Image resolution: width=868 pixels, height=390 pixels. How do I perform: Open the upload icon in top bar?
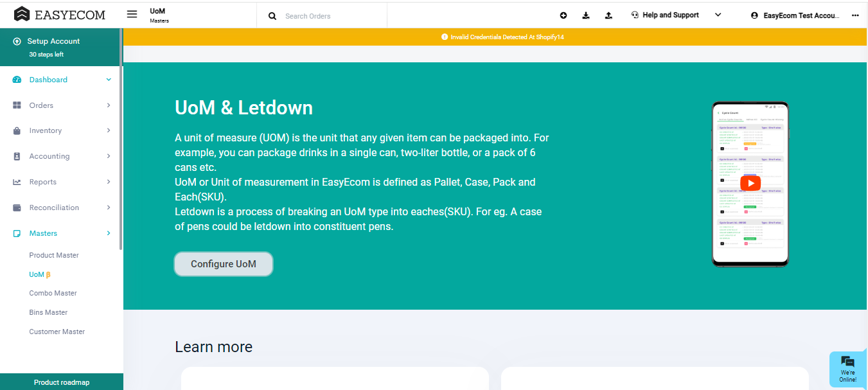pos(608,15)
